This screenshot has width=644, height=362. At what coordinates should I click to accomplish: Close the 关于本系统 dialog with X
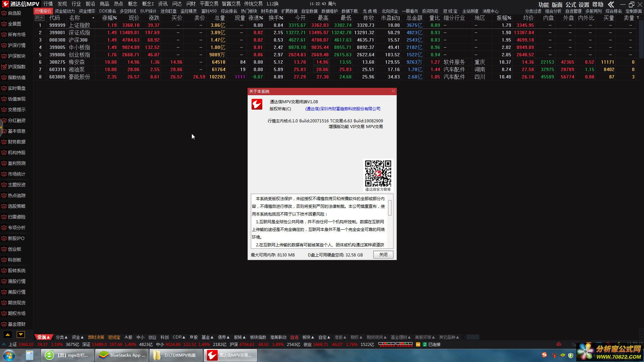click(393, 91)
